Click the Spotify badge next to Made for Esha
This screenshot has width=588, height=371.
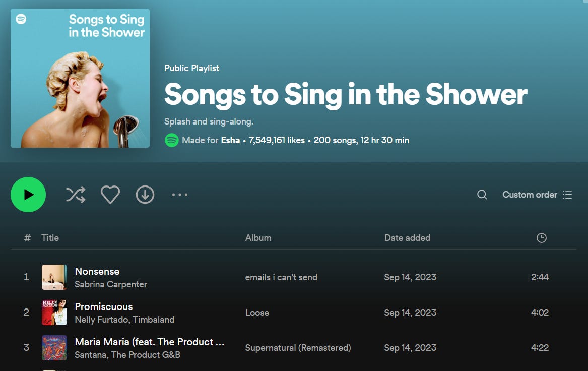click(x=171, y=140)
